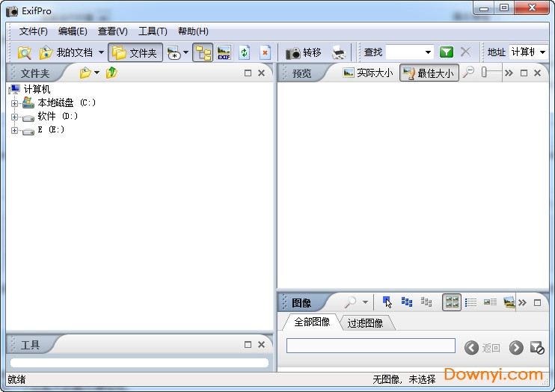Click the green filter funnel icon

coord(447,52)
